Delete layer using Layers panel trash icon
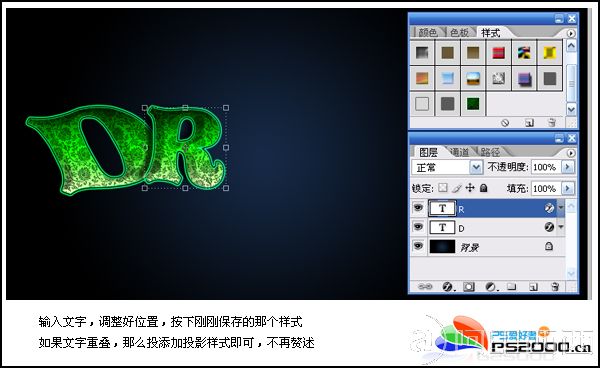The width and height of the screenshot is (600, 368). (x=554, y=287)
